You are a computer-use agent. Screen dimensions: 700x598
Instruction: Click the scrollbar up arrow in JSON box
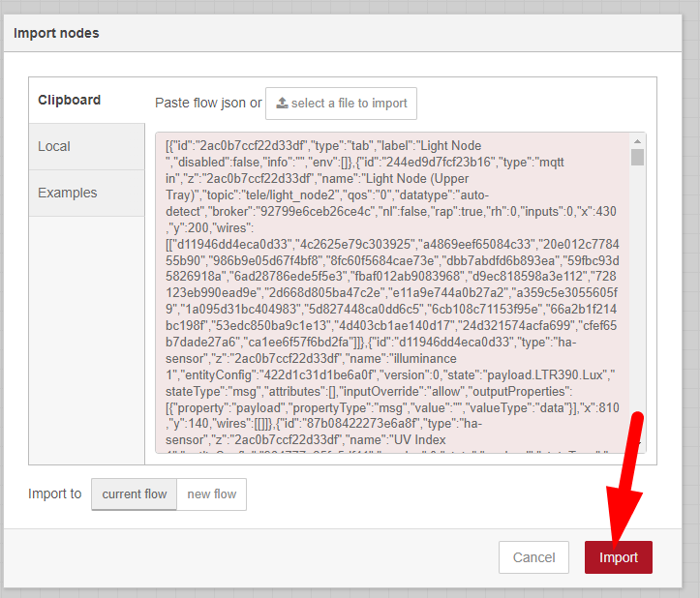pos(637,141)
